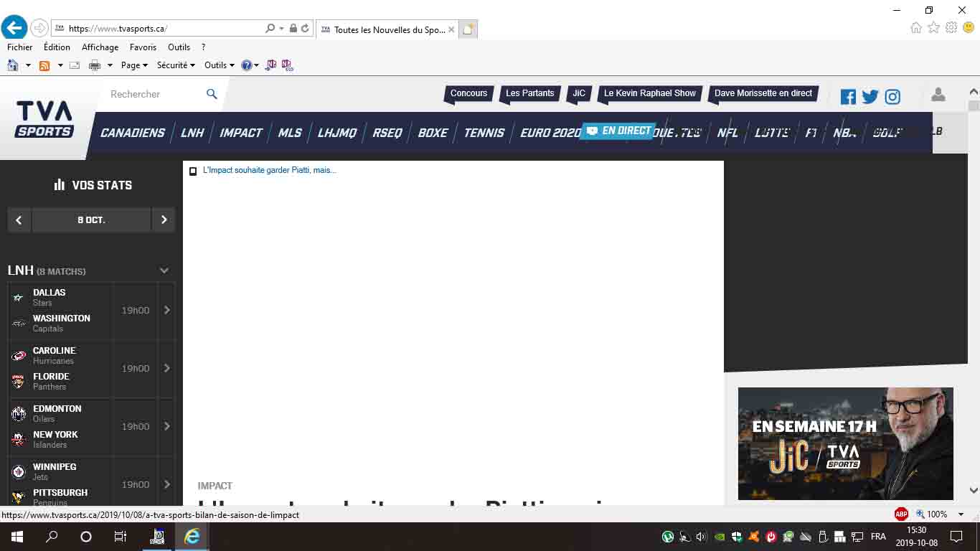Open the Fichier menu
Screen dimensions: 980x551
(20, 47)
